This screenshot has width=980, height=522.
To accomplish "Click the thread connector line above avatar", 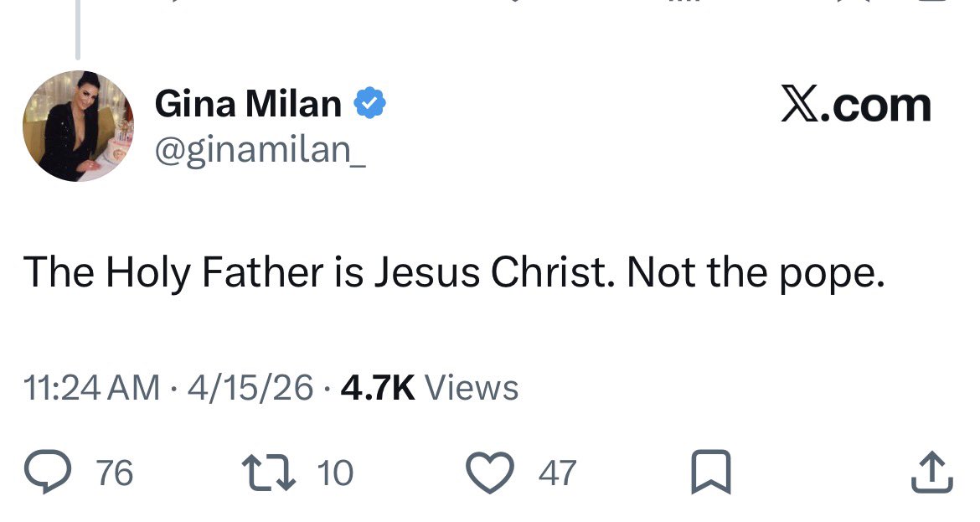I will 78,29.
